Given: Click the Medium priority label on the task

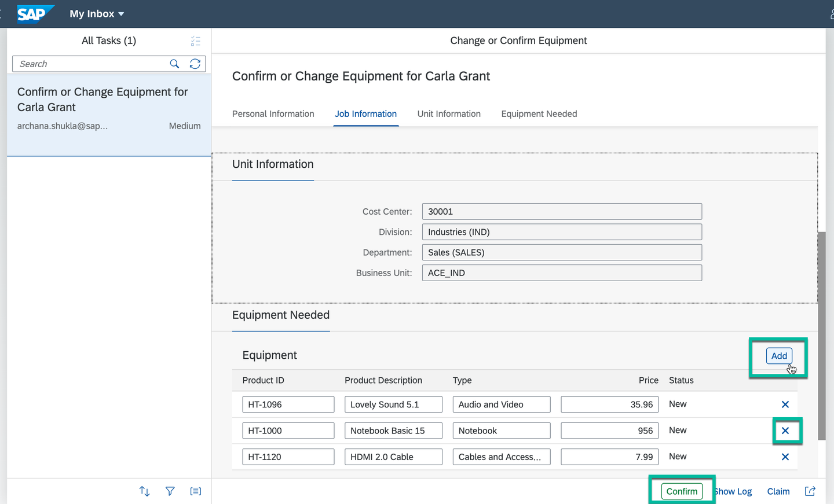Looking at the screenshot, I should tap(185, 126).
